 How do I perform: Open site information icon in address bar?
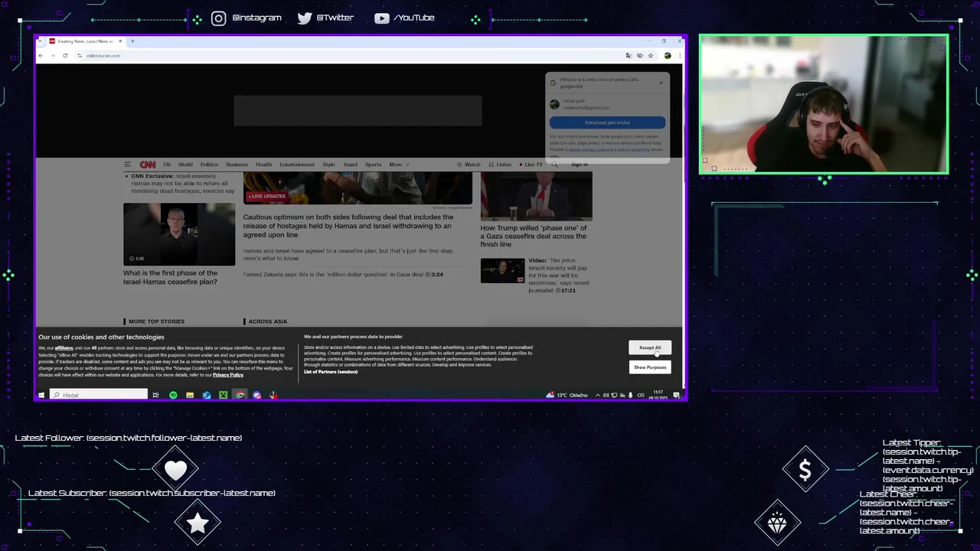[80, 55]
